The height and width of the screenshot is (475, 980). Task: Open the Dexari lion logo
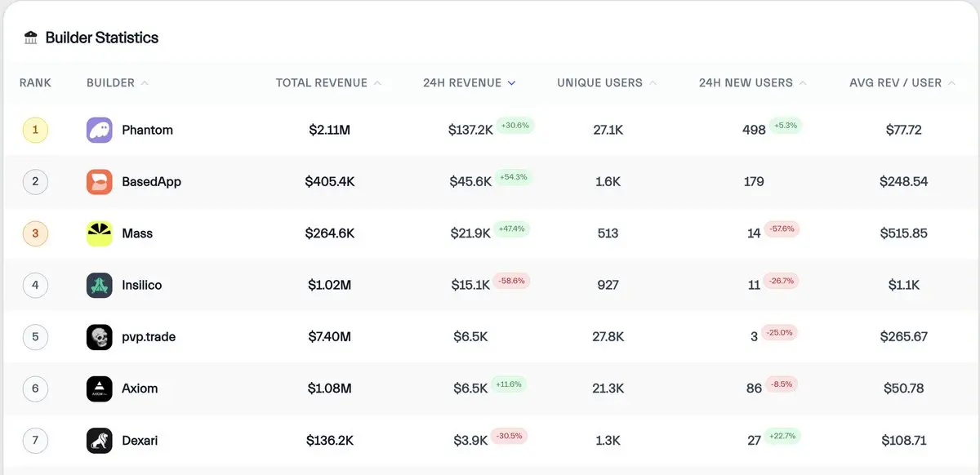tap(100, 441)
